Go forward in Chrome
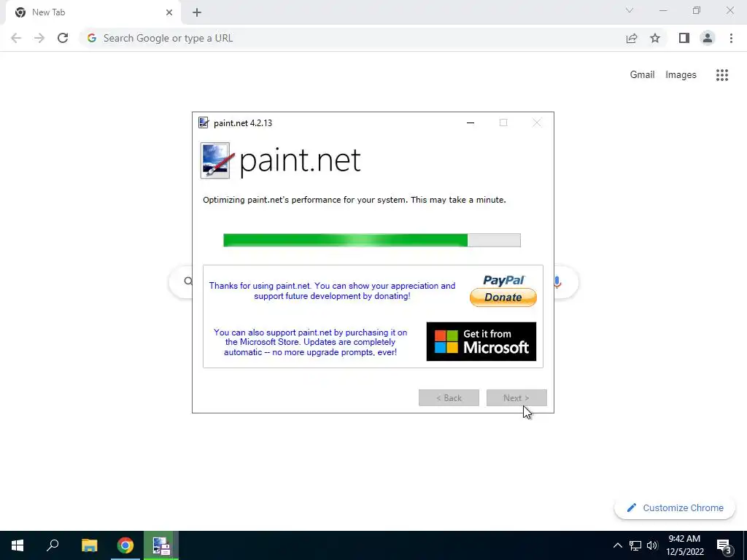The width and height of the screenshot is (747, 560). (39, 38)
